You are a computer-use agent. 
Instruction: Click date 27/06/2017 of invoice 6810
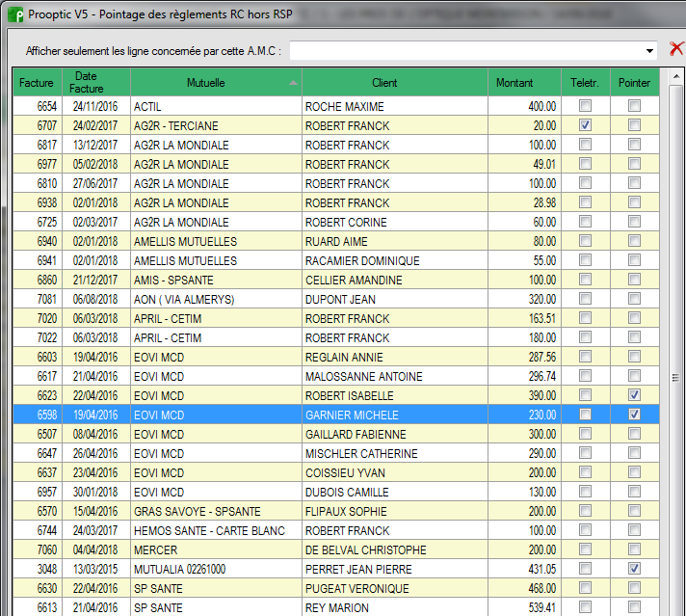95,183
